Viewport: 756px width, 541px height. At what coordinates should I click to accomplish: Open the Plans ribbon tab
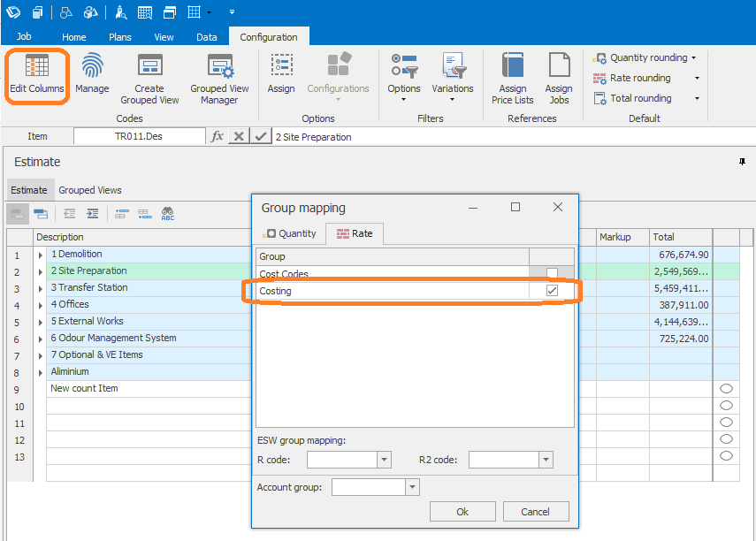click(119, 37)
